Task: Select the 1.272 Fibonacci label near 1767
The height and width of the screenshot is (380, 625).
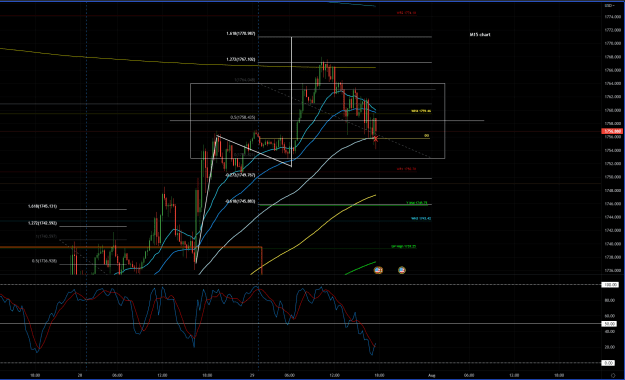Action: coord(241,59)
